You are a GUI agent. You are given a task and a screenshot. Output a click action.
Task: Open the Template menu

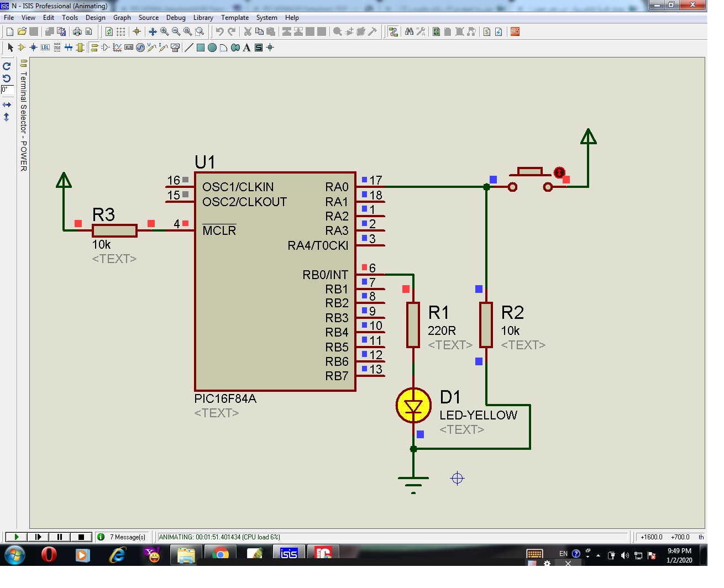[235, 18]
